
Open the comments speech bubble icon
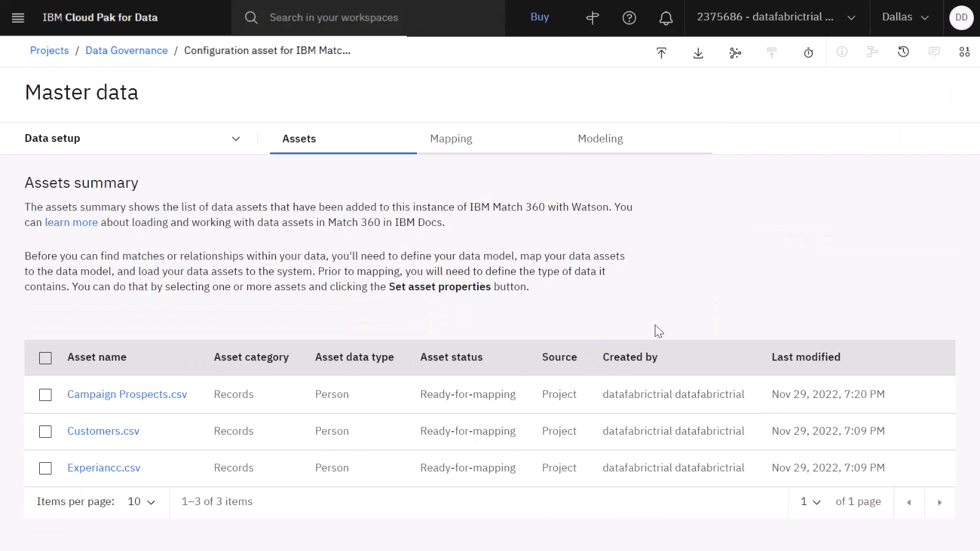tap(934, 52)
